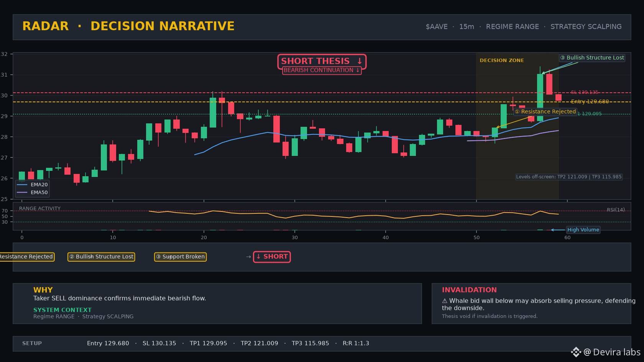Click the red SHORT signal button
Viewport: 644px width, 362px height.
[272, 257]
